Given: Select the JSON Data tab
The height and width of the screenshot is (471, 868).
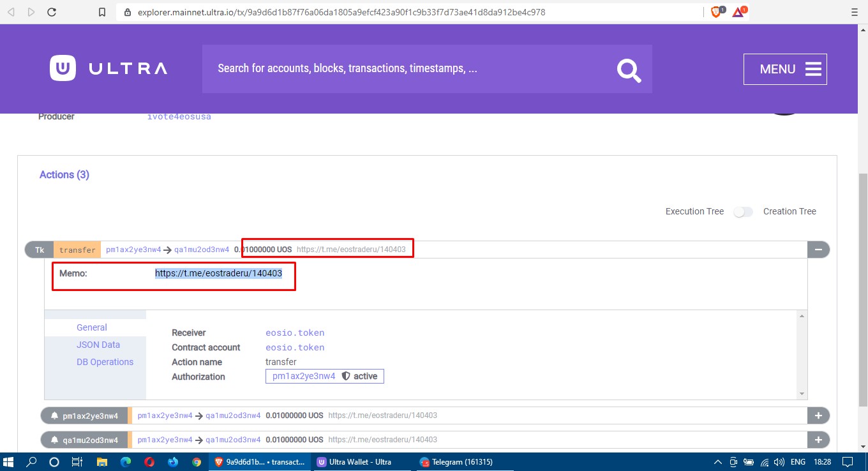Looking at the screenshot, I should coord(98,345).
